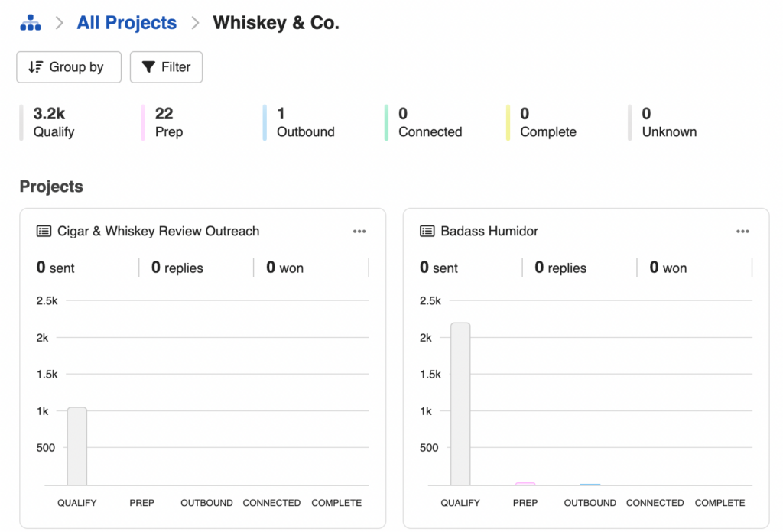Open the Filter options
783x532 pixels.
166,67
